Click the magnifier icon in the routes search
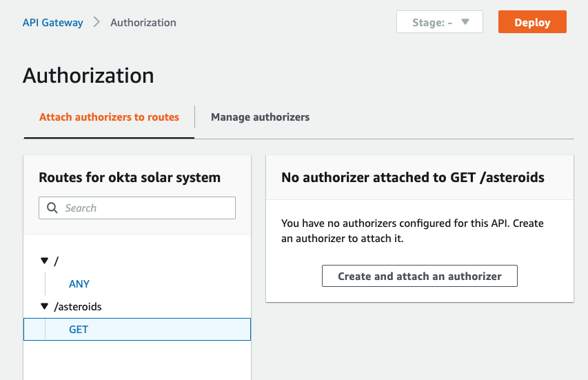The height and width of the screenshot is (380, 588). 52,208
